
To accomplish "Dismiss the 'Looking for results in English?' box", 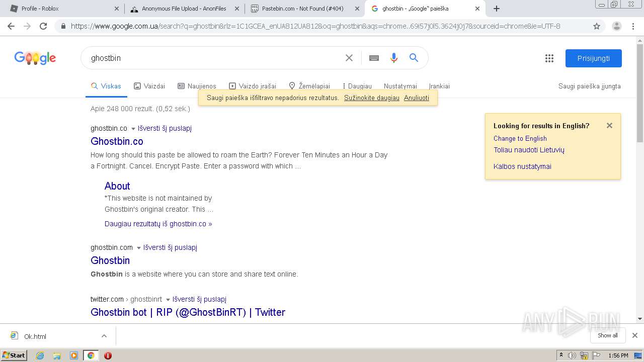I will [x=609, y=126].
